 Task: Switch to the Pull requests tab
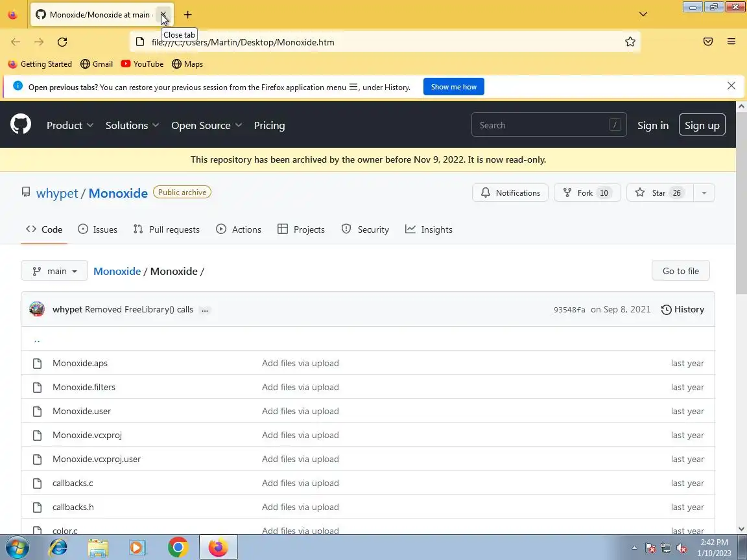[167, 229]
